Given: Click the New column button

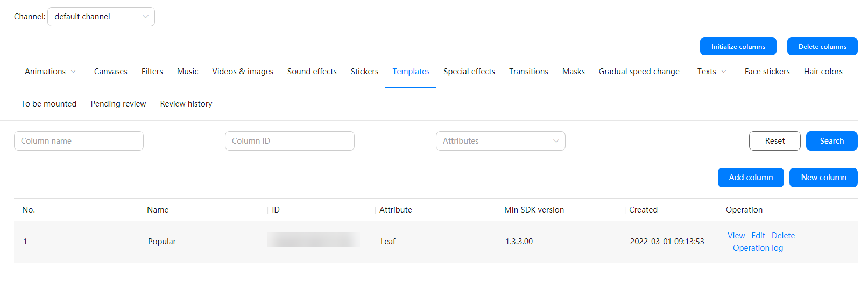Looking at the screenshot, I should (823, 178).
